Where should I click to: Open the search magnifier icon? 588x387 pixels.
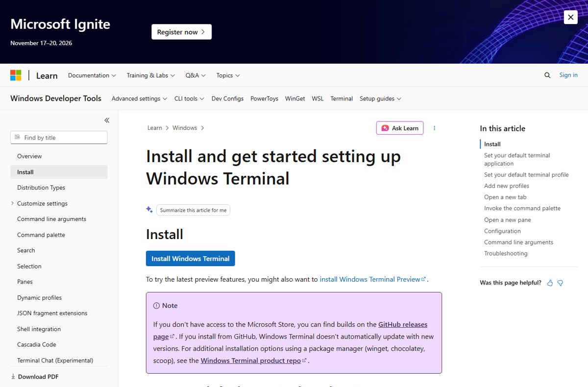(547, 75)
